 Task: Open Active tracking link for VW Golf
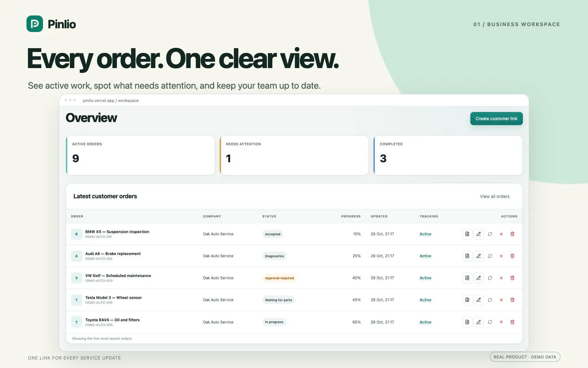click(x=425, y=278)
